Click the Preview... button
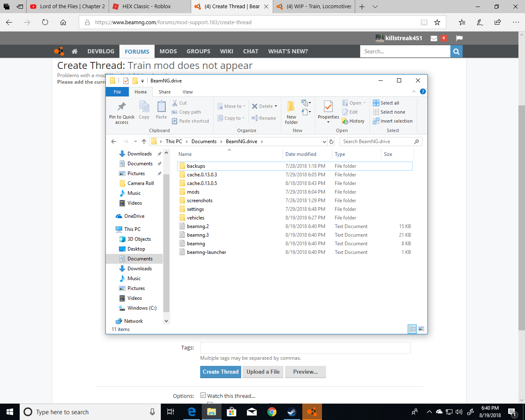Viewport: 525px width, 420px height. tap(306, 372)
